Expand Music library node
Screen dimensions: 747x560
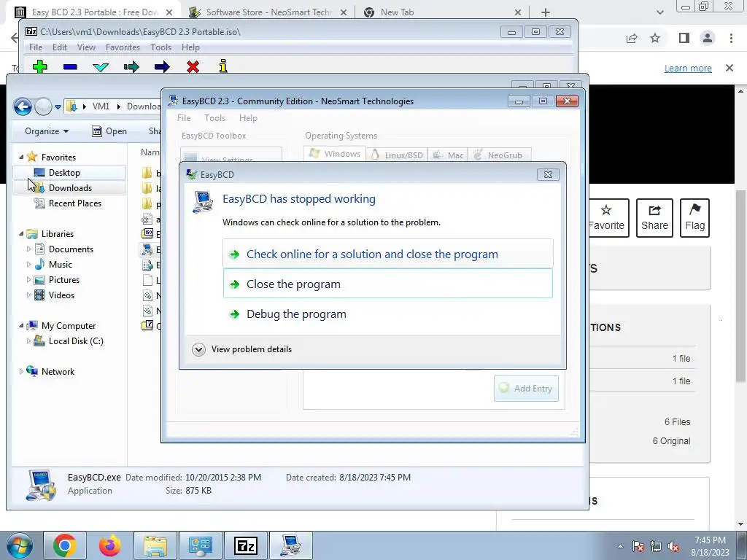point(28,264)
